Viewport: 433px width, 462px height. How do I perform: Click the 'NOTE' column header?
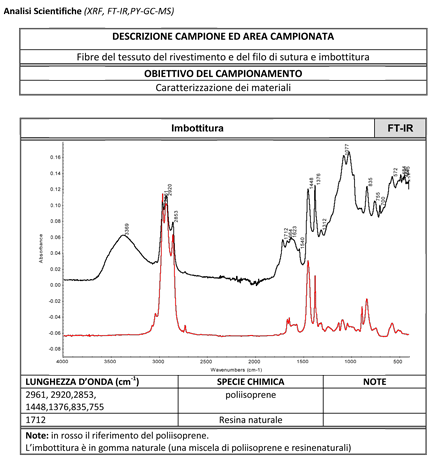[375, 382]
